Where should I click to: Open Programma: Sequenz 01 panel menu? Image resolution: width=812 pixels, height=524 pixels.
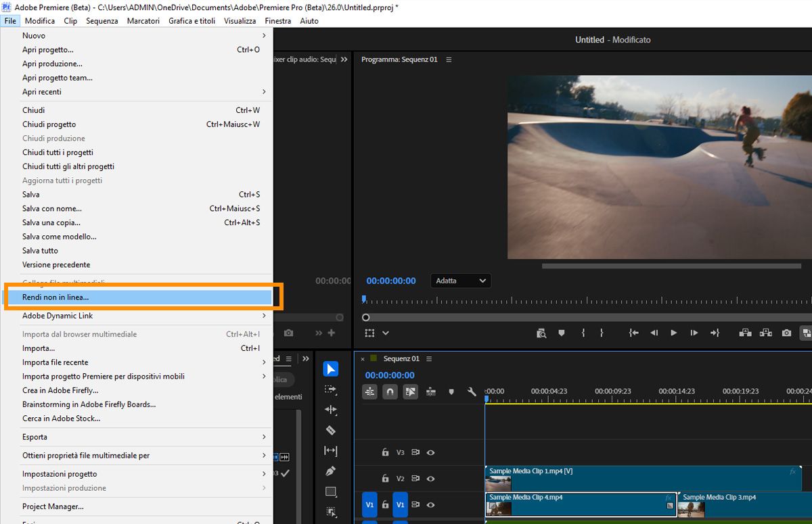click(x=449, y=59)
